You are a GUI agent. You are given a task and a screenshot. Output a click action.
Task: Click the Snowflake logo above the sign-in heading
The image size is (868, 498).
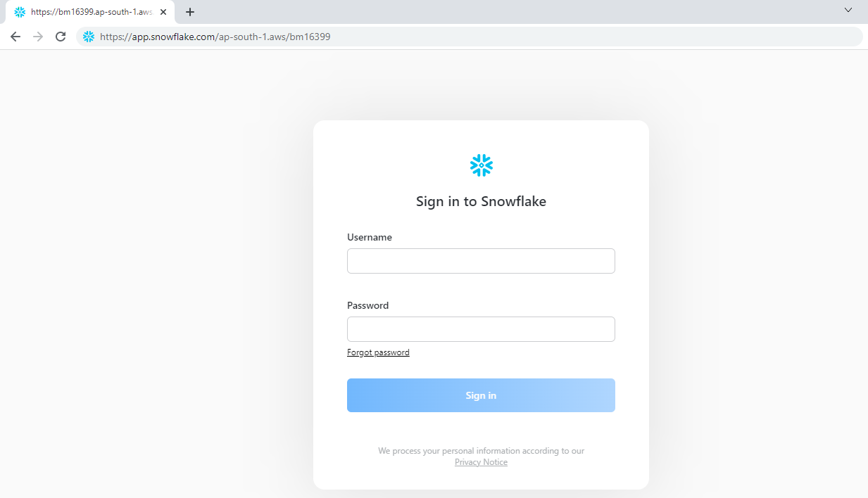[482, 165]
